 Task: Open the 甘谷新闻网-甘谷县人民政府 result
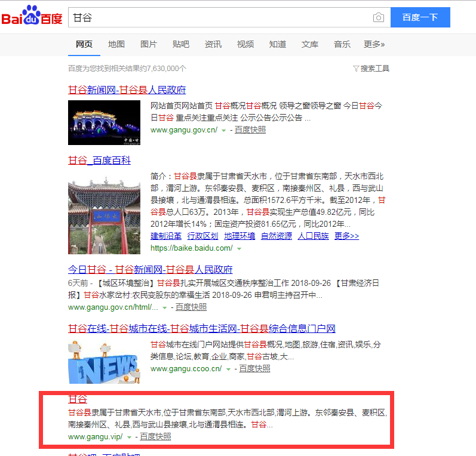[x=127, y=90]
